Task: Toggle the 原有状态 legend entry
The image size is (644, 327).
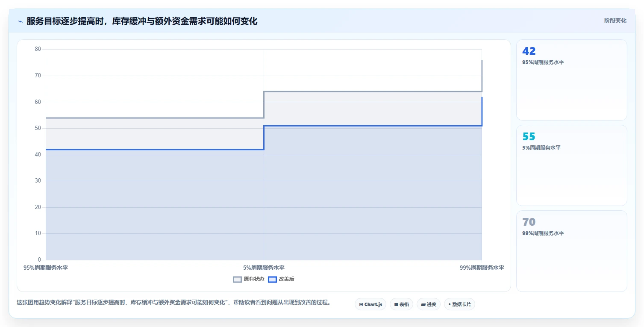Action: pyautogui.click(x=249, y=279)
